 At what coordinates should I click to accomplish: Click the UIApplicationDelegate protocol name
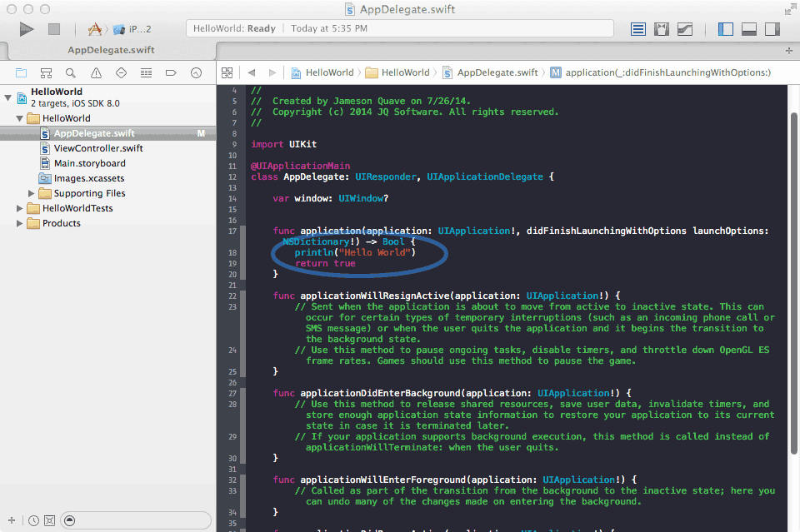pos(485,177)
